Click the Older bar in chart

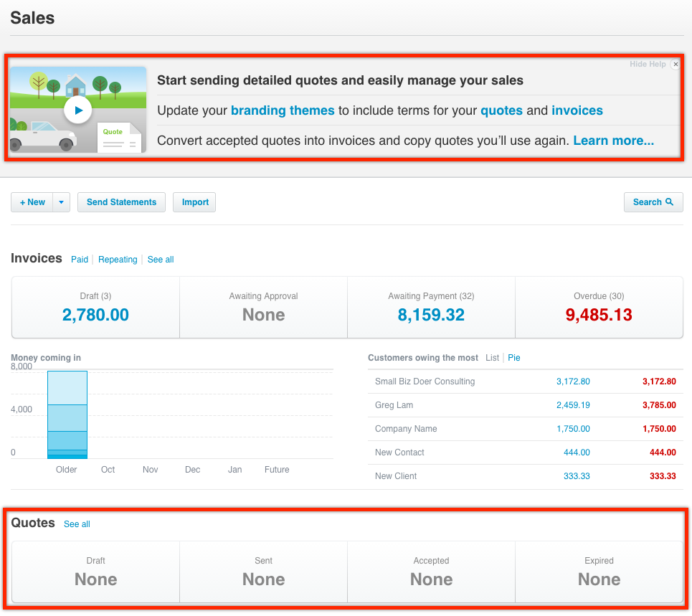click(67, 414)
